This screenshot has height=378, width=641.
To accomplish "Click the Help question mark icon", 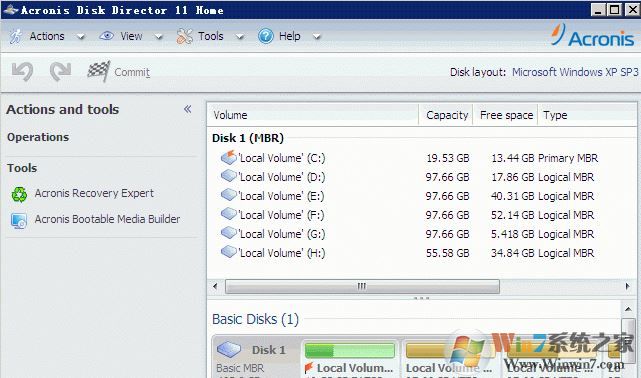I will pos(266,36).
